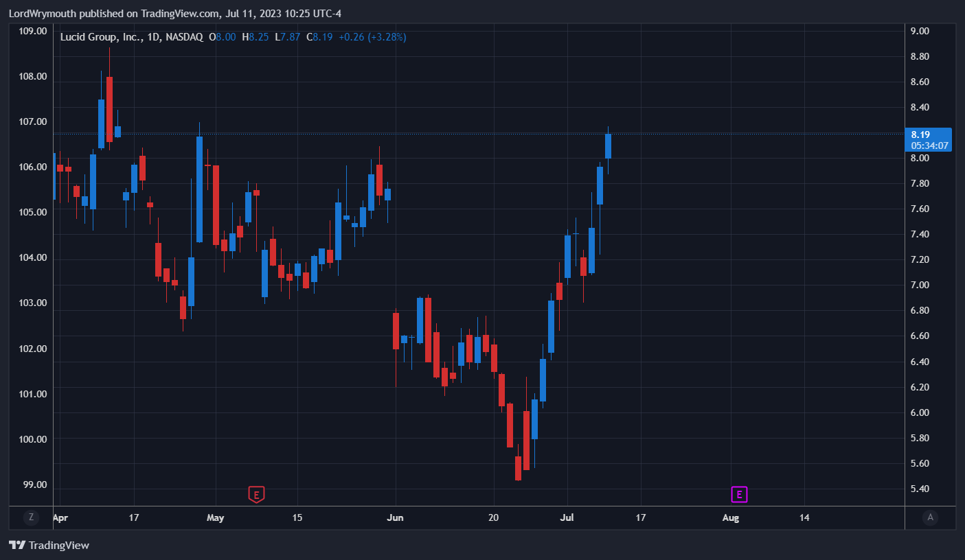
Task: Click the purple upcoming earnings E marker
Action: [x=739, y=494]
